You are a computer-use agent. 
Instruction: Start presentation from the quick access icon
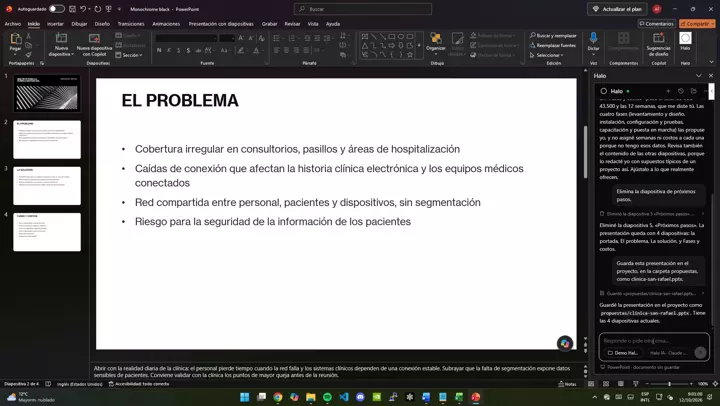pyautogui.click(x=109, y=9)
